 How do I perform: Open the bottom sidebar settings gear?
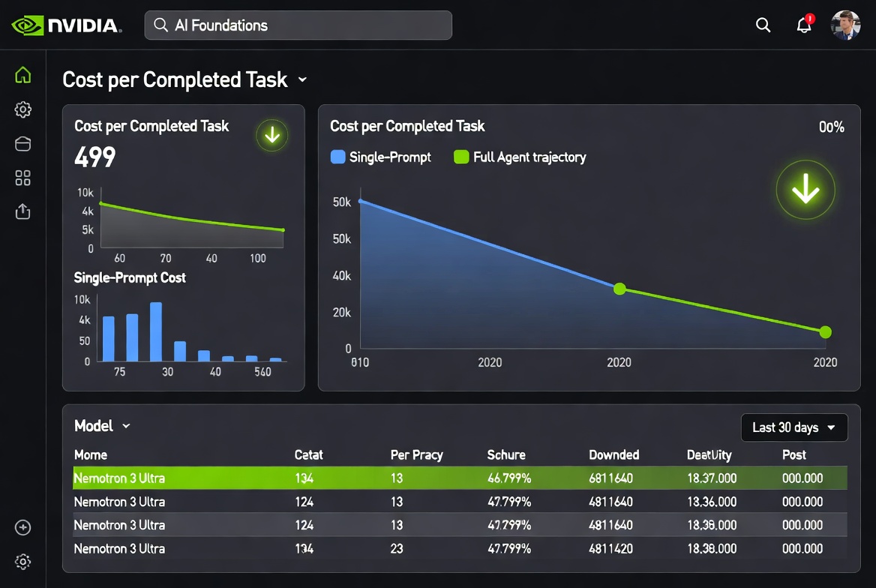tap(23, 562)
